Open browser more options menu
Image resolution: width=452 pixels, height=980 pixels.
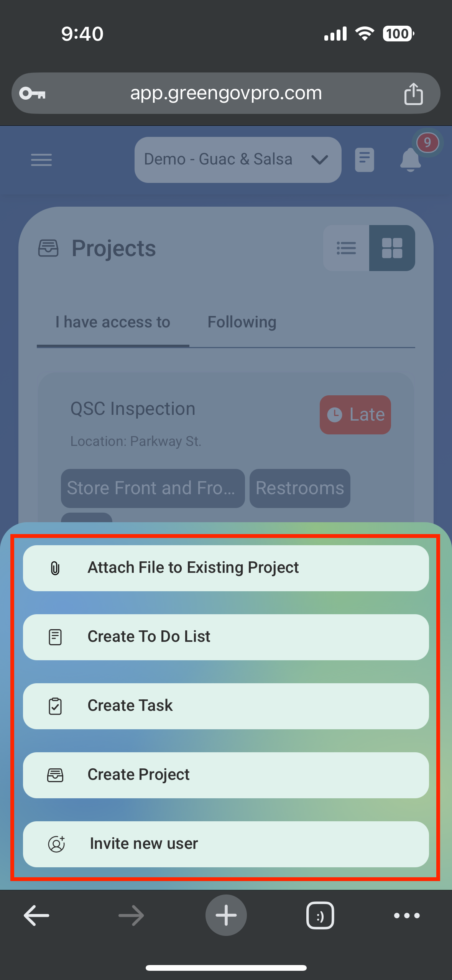point(407,916)
